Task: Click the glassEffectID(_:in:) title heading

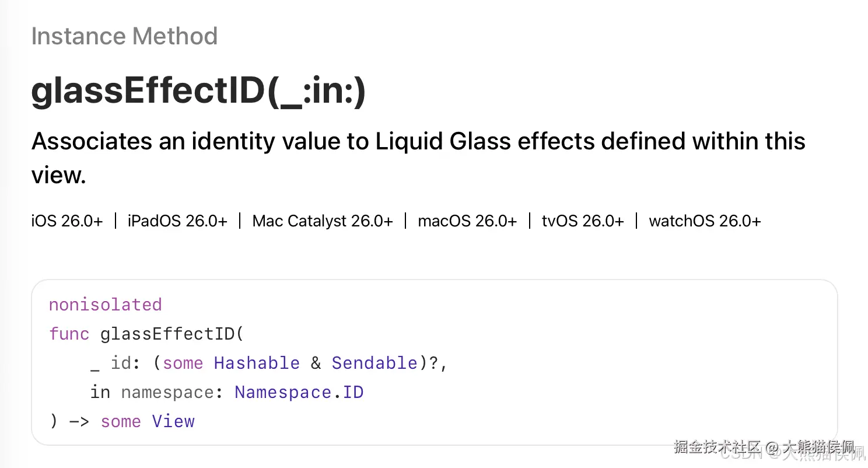Action: click(198, 91)
